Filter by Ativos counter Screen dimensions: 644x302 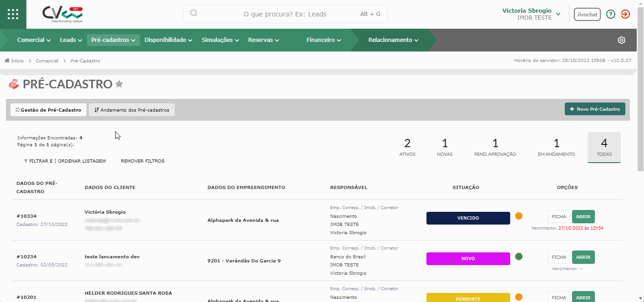tap(407, 148)
